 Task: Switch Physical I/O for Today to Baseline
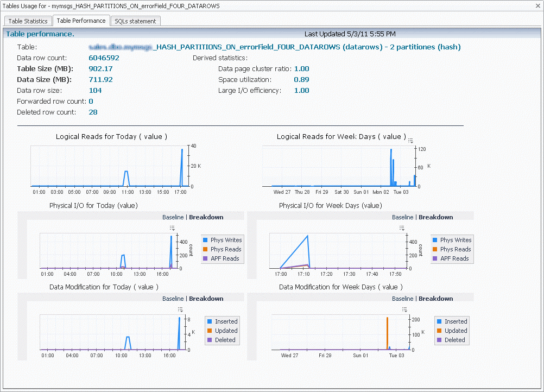coord(173,217)
